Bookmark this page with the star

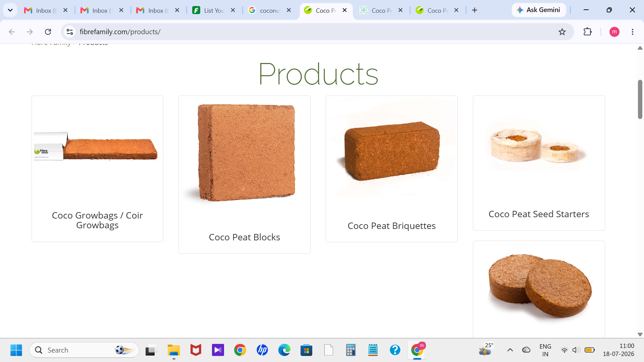pos(562,32)
